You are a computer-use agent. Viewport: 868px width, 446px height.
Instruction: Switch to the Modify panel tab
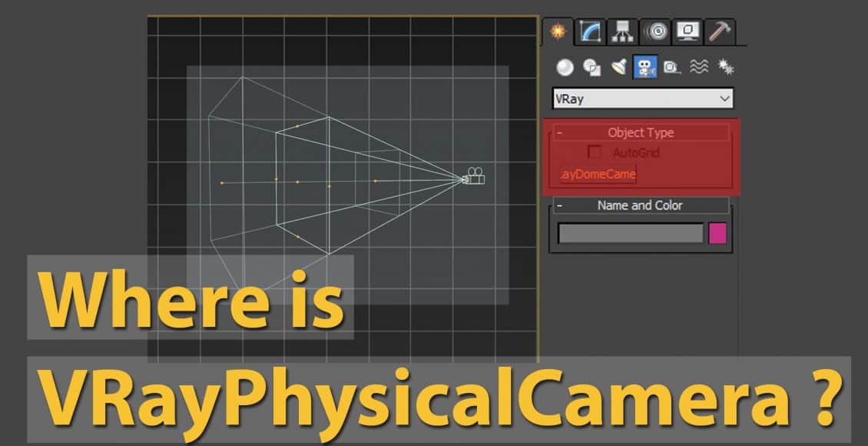pos(591,32)
